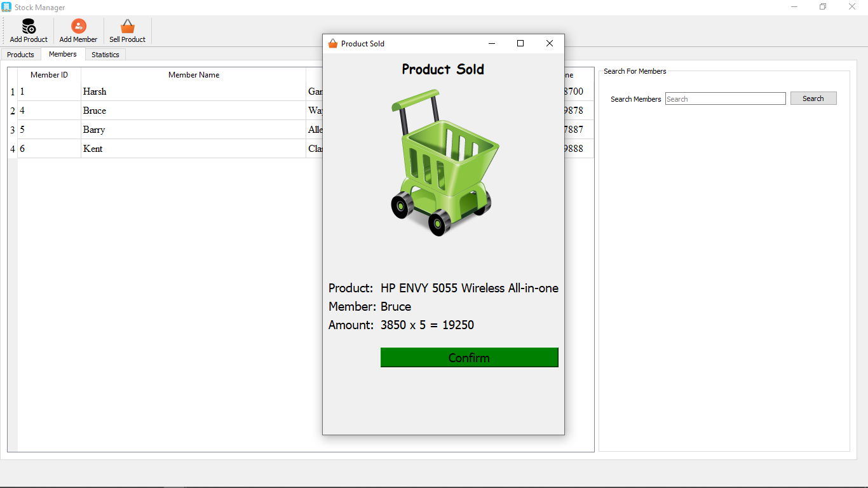The height and width of the screenshot is (488, 868).
Task: Click the Product Sold dialog basket icon
Action: [332, 43]
